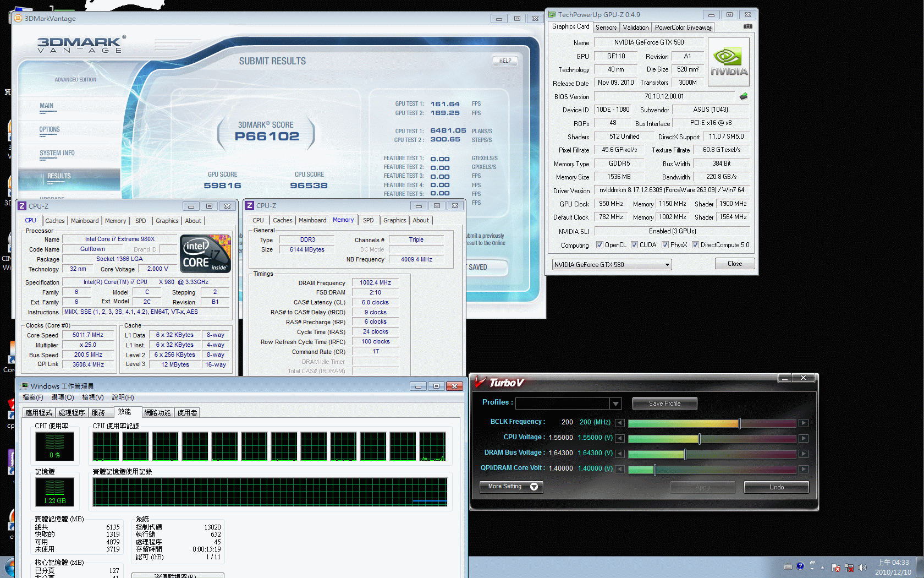Select RESULTS in the 3DMark Vantage sidebar
Viewport: 924px width, 578px height.
point(59,176)
